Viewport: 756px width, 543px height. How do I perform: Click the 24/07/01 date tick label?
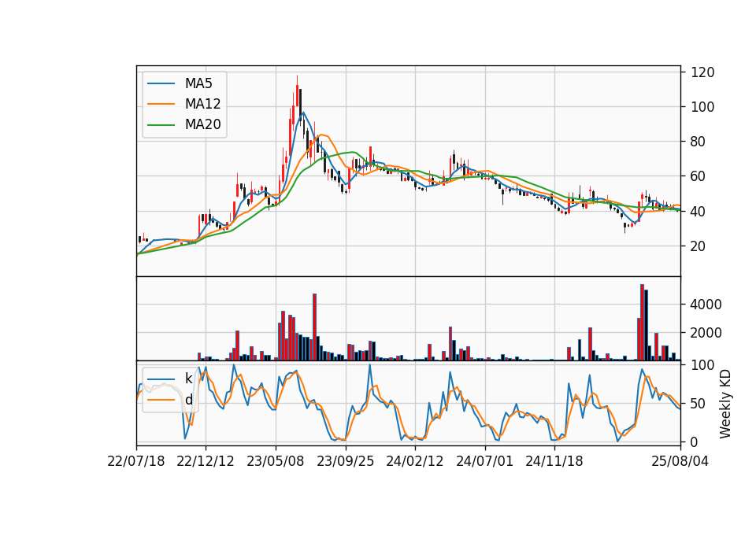click(484, 461)
